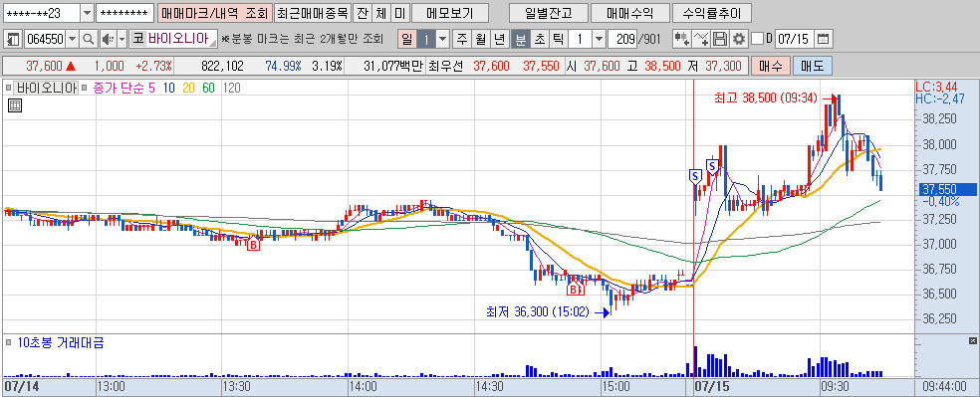This screenshot has height=397, width=980.
Task: Select the 미 tab button
Action: pyautogui.click(x=400, y=13)
